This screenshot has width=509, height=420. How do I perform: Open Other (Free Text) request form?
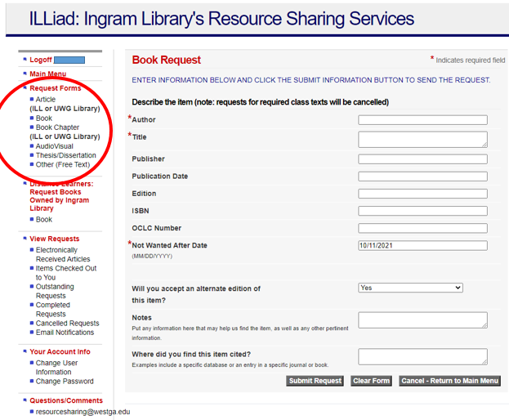click(x=63, y=164)
